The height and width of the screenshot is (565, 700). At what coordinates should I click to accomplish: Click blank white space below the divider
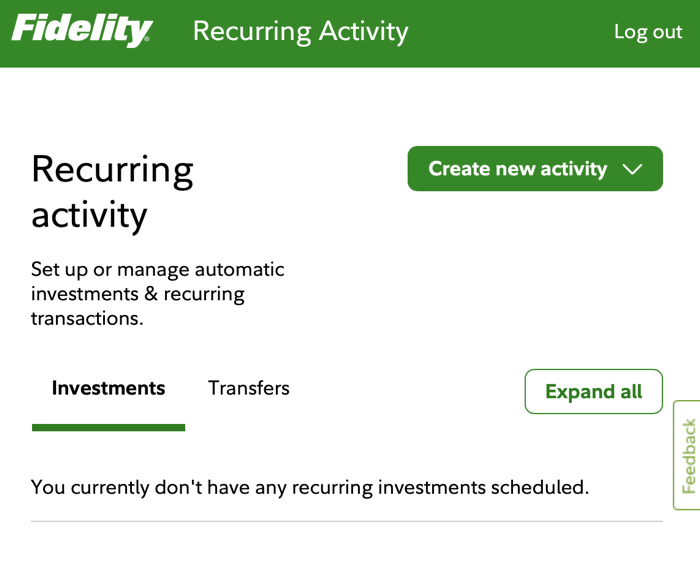[x=346, y=545]
